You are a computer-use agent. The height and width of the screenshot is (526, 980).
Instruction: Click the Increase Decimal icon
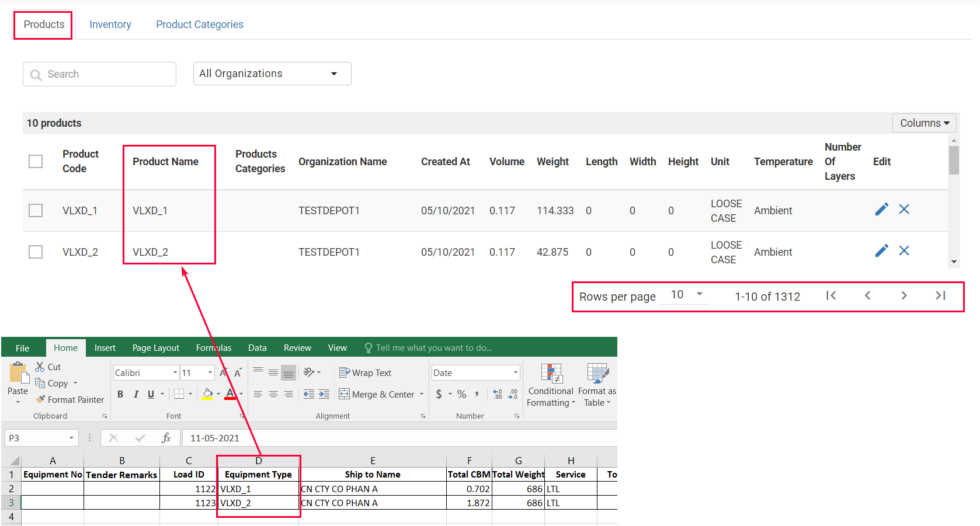[498, 394]
